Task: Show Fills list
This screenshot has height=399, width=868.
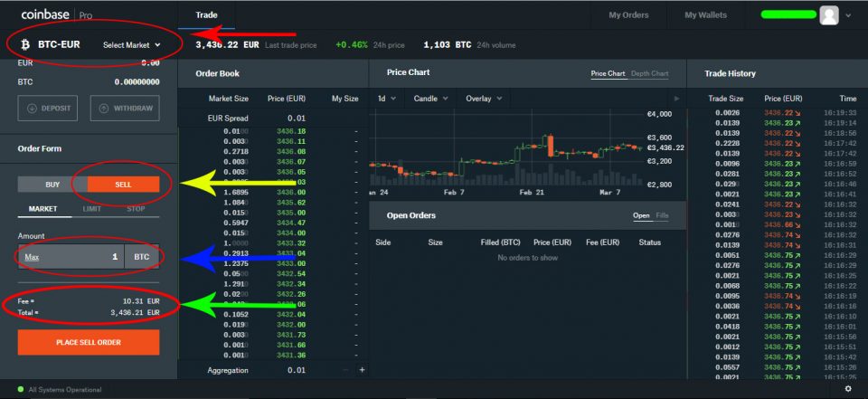Action: 662,215
